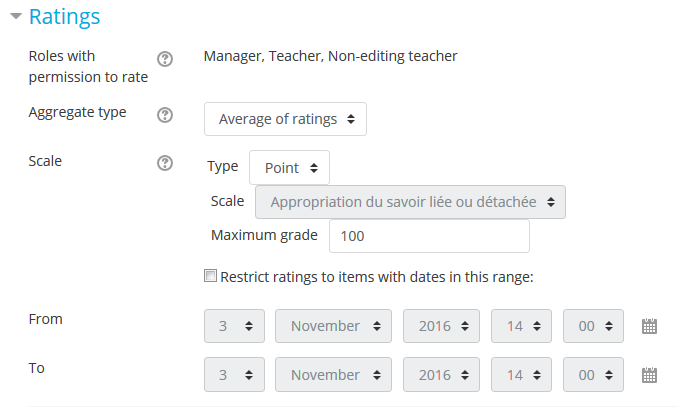This screenshot has width=677, height=408.
Task: Click the Maximum grade input field
Action: coord(429,236)
